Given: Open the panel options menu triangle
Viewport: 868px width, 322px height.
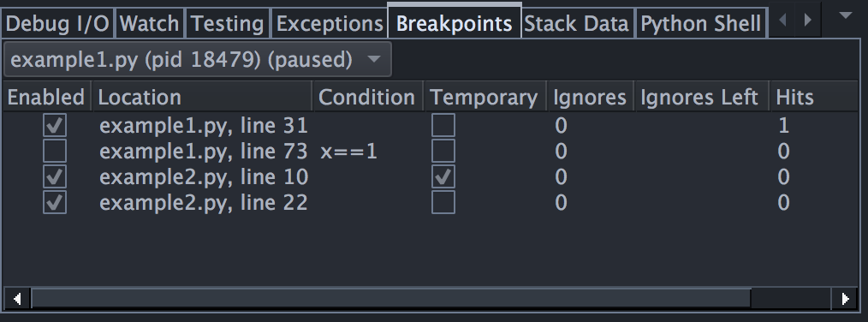Looking at the screenshot, I should tap(845, 16).
